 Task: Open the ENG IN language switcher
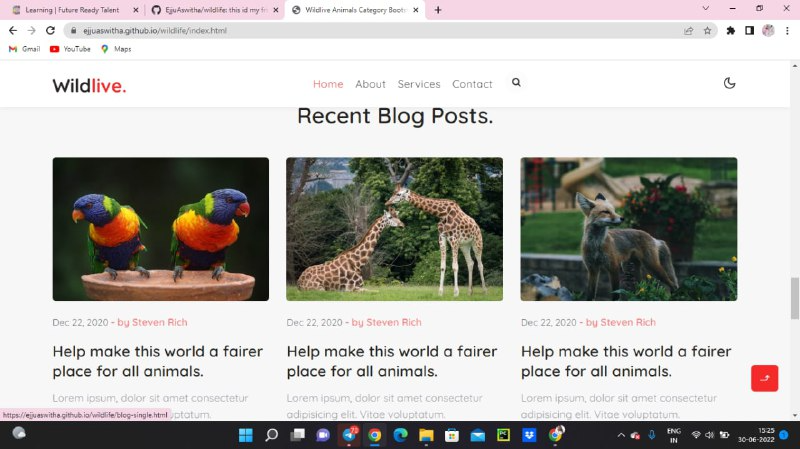(673, 435)
